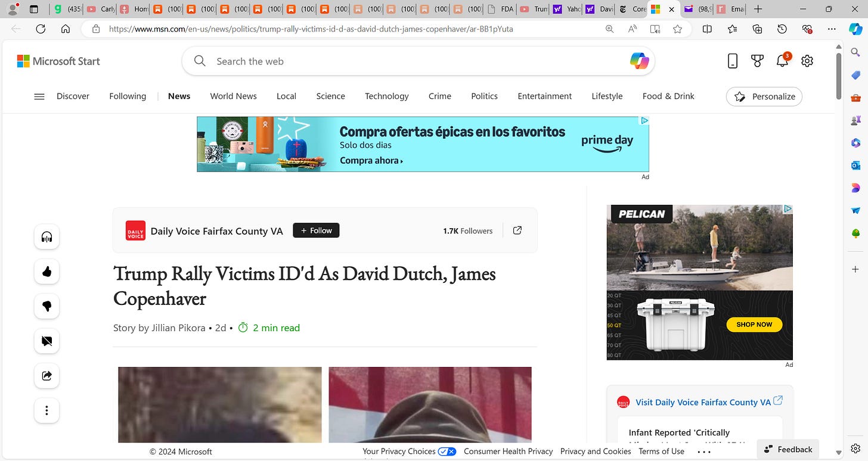This screenshot has height=461, width=868.
Task: Open Terms of Use link
Action: (661, 451)
